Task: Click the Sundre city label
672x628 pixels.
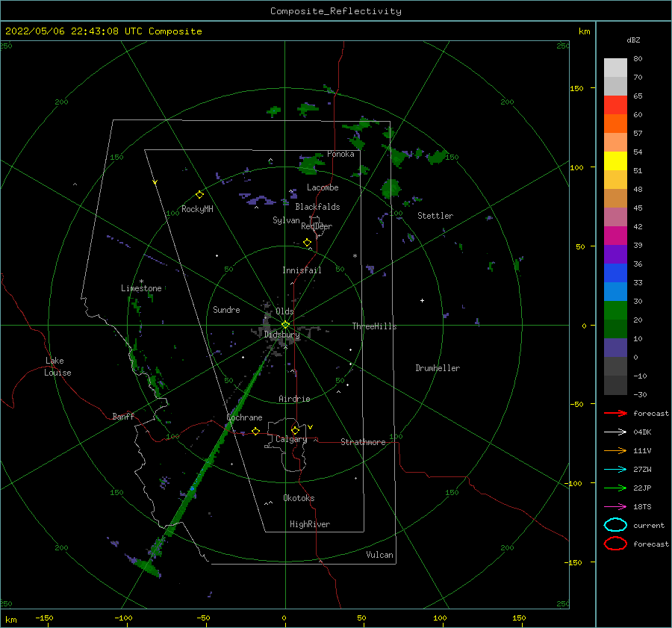Action: pos(226,309)
